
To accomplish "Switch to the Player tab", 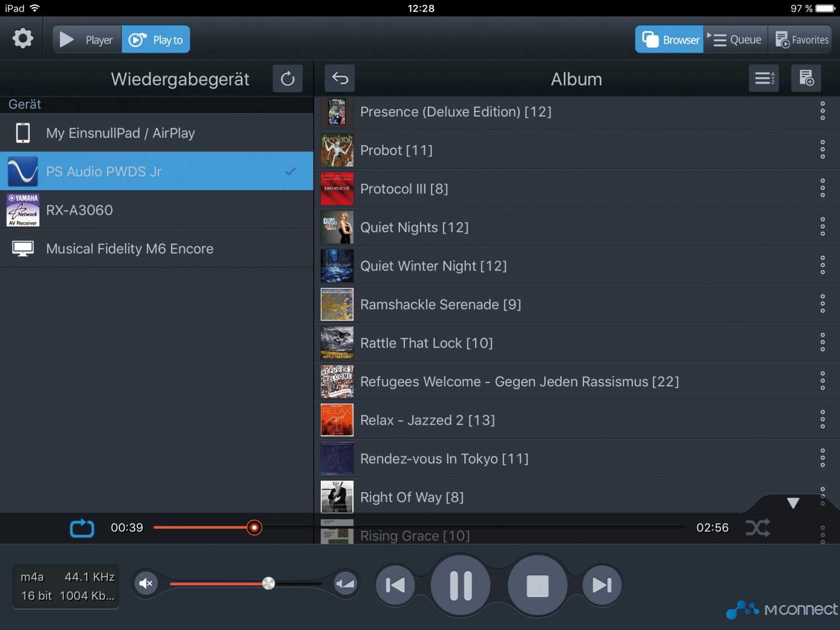I will 87,40.
